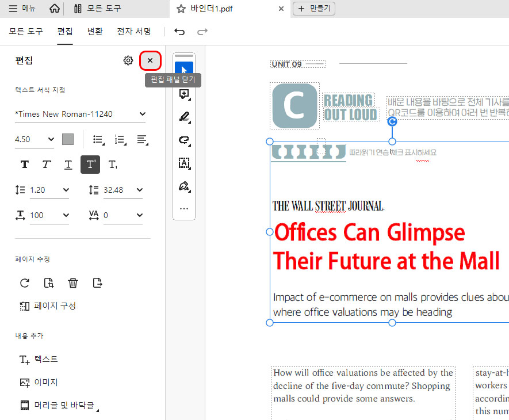Open edit panel settings gear
This screenshot has width=509, height=420.
128,60
